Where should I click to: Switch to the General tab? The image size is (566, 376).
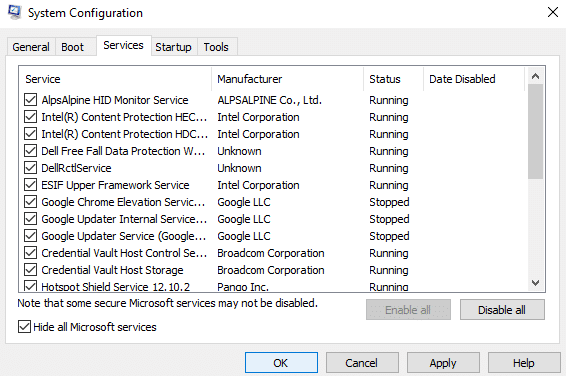coord(31,47)
